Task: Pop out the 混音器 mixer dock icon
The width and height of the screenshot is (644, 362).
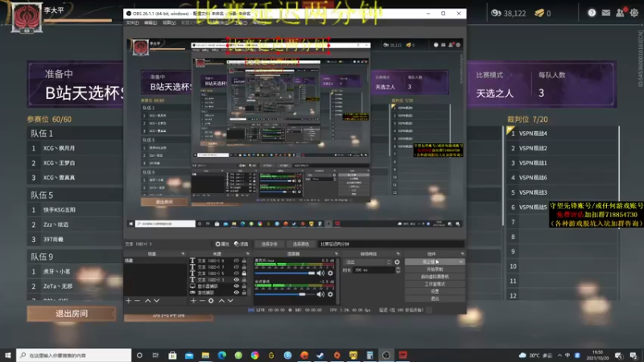Action: click(x=336, y=253)
